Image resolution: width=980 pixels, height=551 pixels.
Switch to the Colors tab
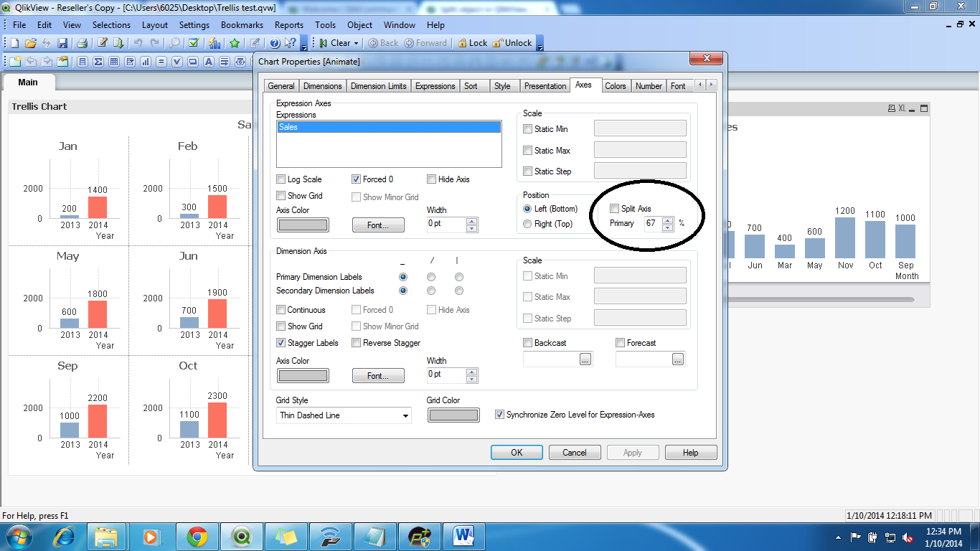point(615,85)
